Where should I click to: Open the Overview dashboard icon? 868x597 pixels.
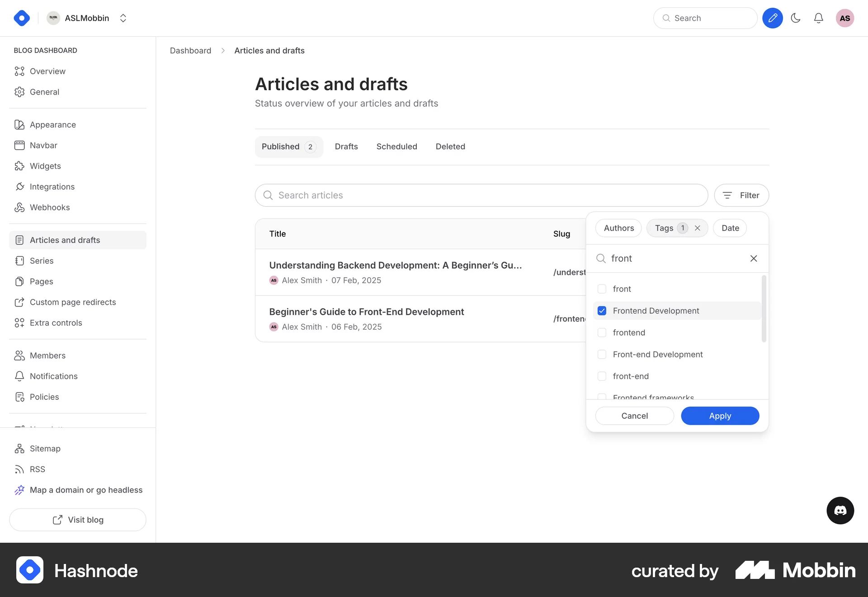pyautogui.click(x=20, y=71)
